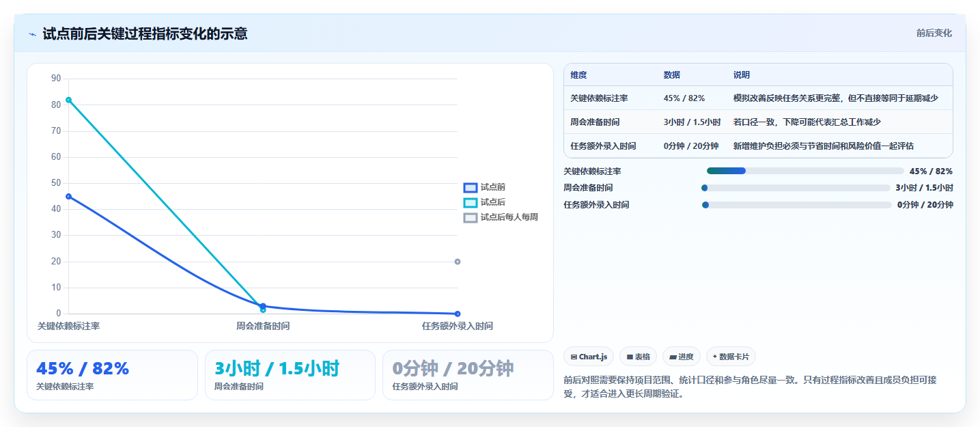Screen dimensions: 980x427
Task: Select the 45% / 82% stat card
Action: click(112, 375)
